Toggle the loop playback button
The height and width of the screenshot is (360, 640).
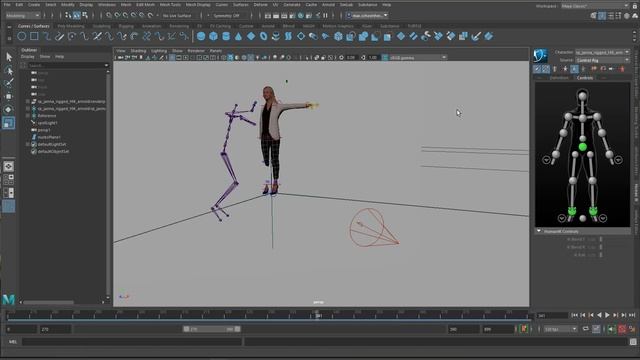(x=586, y=329)
